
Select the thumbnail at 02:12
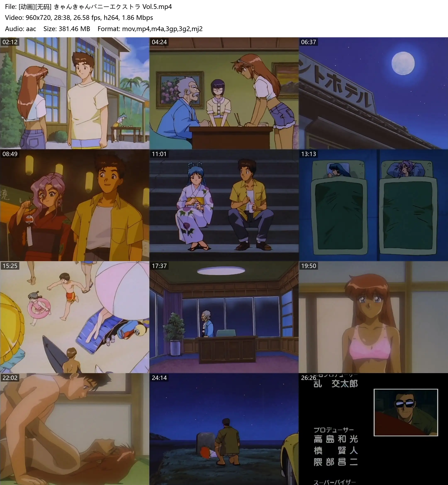pos(75,93)
